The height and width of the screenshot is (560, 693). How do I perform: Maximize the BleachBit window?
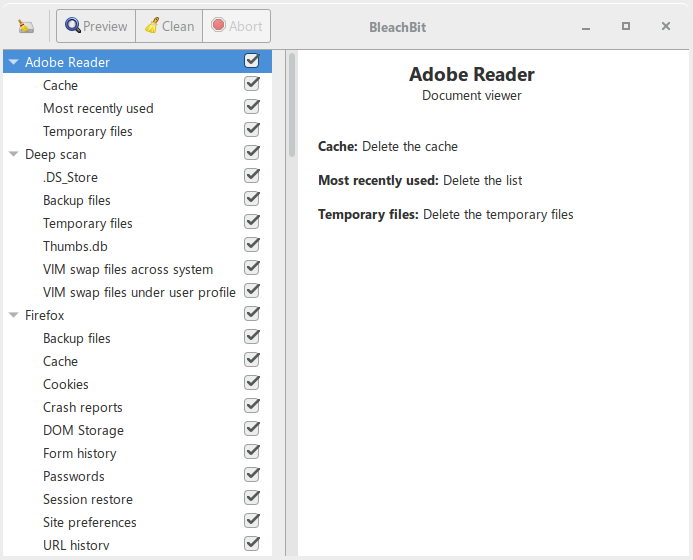pos(626,26)
